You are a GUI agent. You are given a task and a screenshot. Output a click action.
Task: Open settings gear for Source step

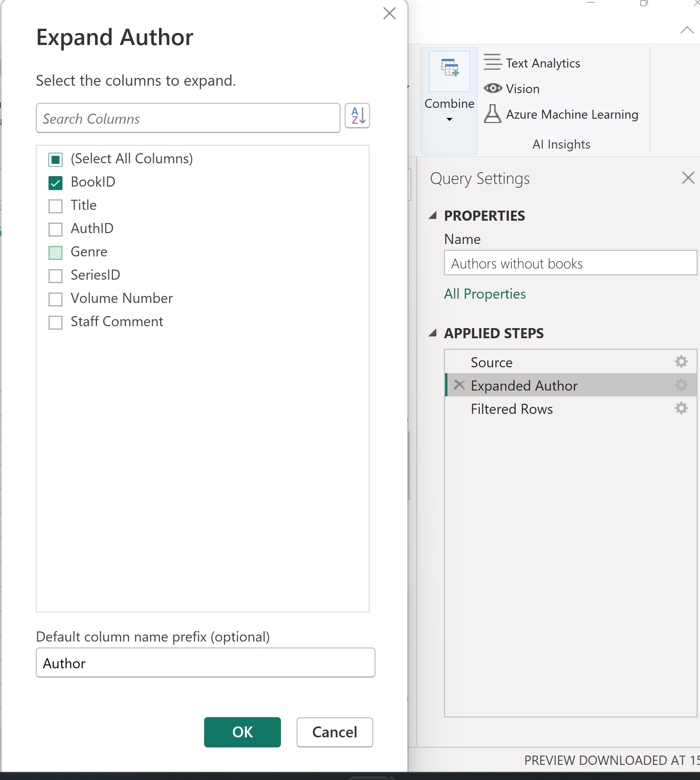(x=681, y=362)
